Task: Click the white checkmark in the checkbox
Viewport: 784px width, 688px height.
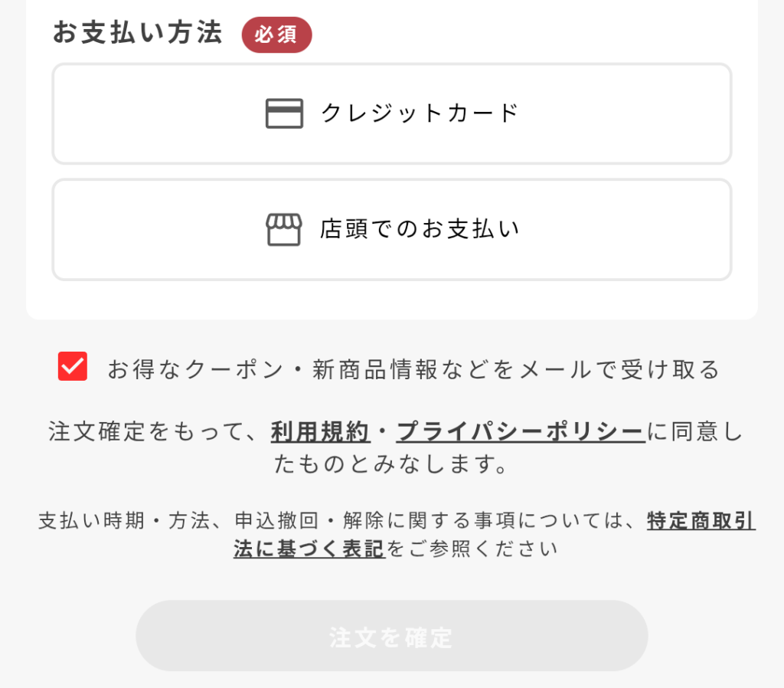Action: coord(73,367)
